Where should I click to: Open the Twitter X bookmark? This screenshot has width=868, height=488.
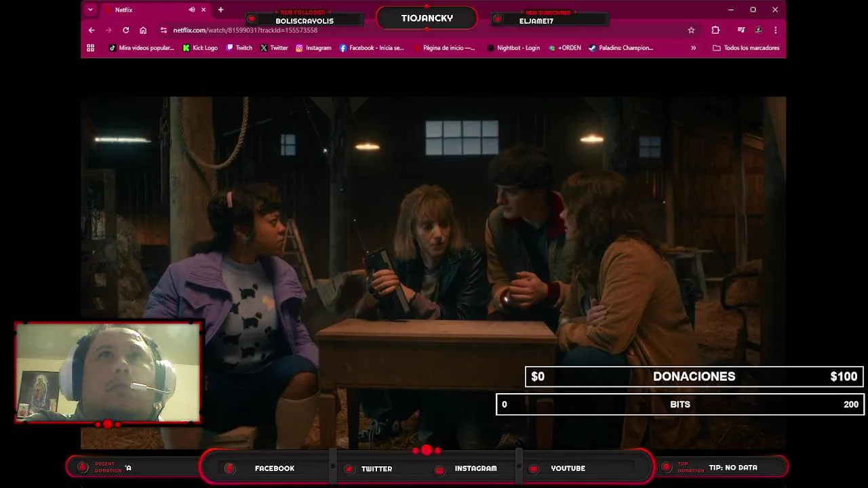pos(274,48)
